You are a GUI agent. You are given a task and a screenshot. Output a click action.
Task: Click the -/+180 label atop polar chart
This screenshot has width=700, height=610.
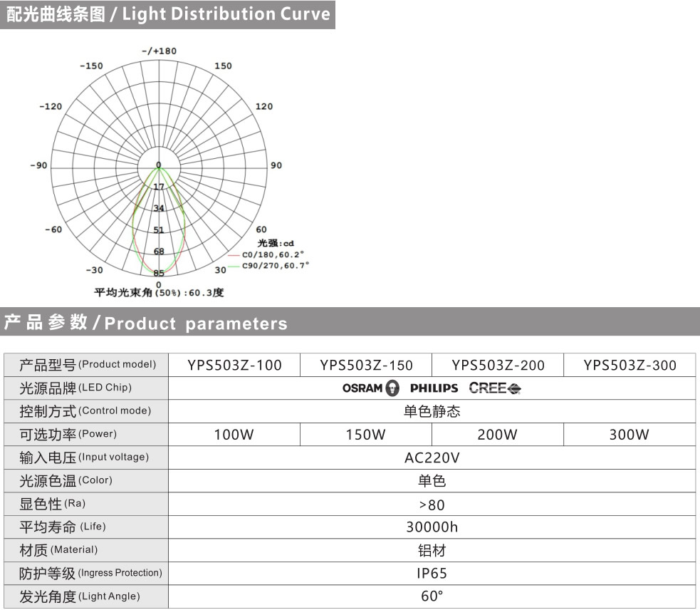click(x=159, y=51)
